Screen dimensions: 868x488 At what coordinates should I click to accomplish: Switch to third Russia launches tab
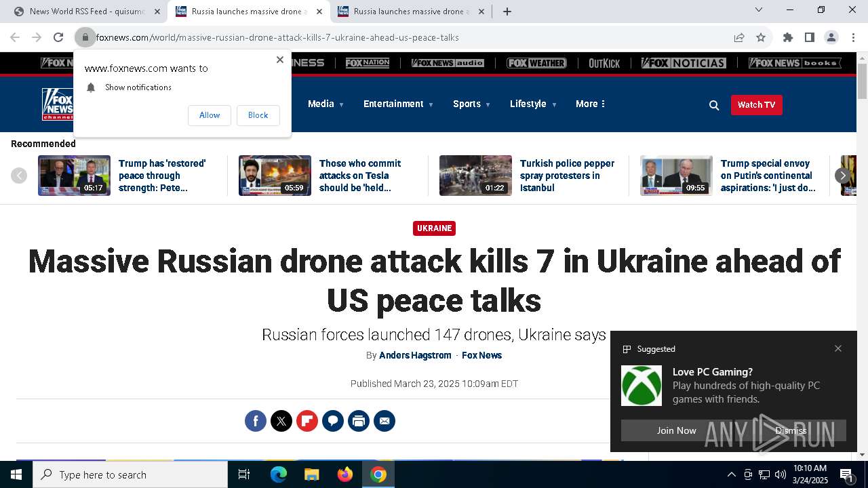click(411, 12)
